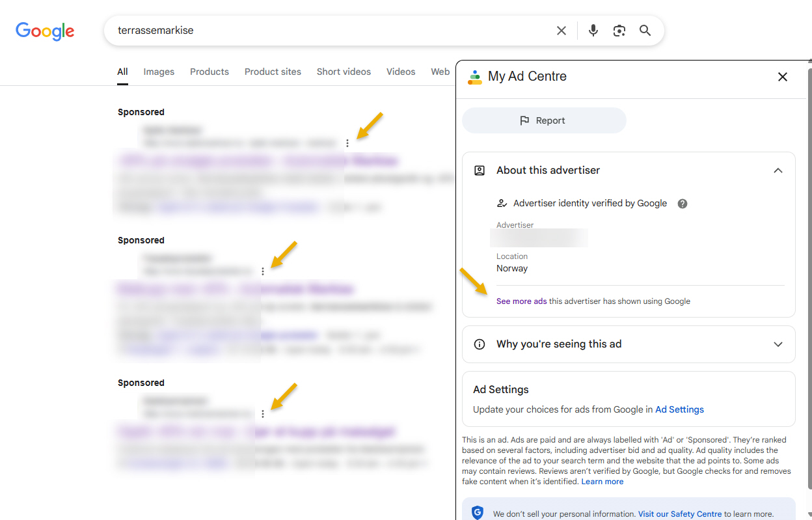Click help icon beside advertiser identity verified
The height and width of the screenshot is (520, 812).
coord(682,204)
